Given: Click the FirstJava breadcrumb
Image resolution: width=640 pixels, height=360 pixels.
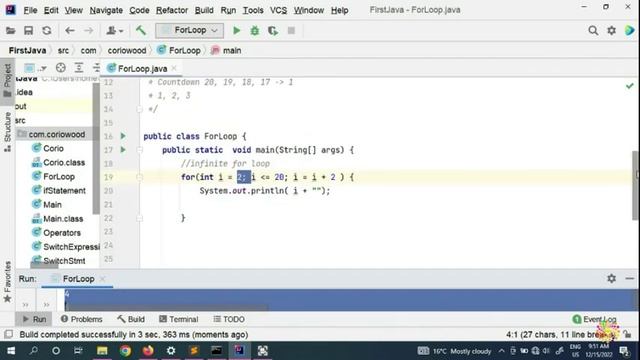Looking at the screenshot, I should (27, 51).
